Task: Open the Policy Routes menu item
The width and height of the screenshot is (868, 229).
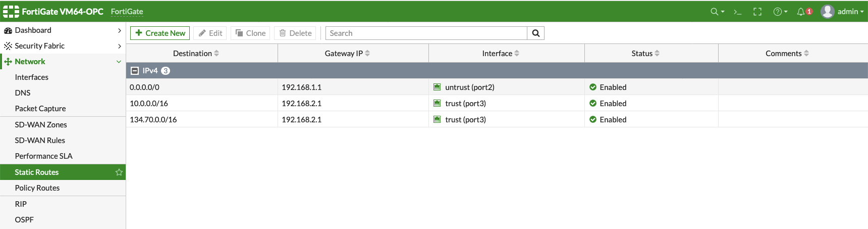Action: 37,188
